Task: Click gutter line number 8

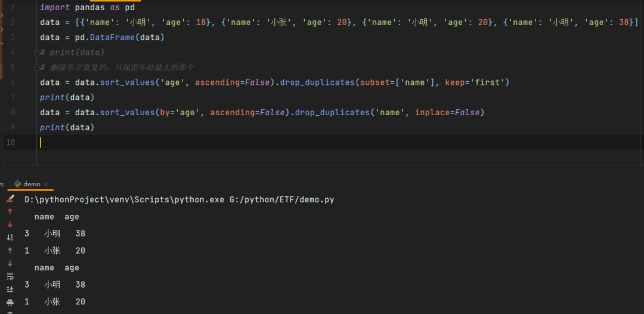Action: click(13, 113)
